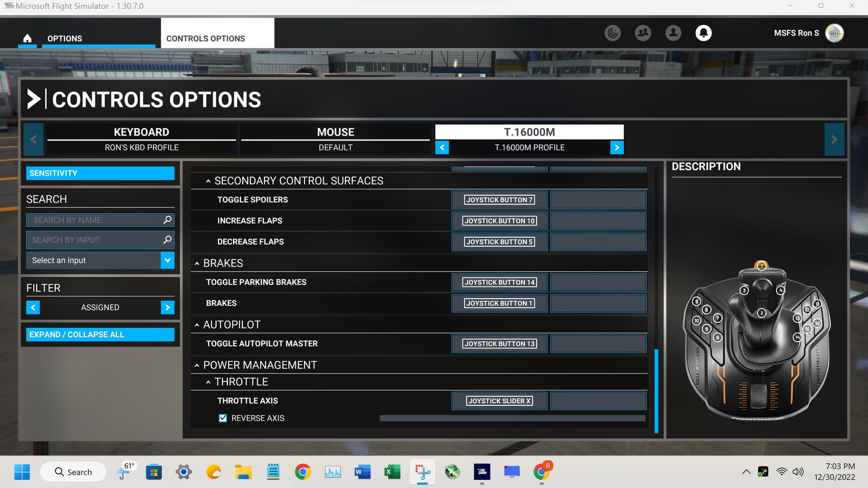This screenshot has width=868, height=488.
Task: Select the T.16000M device tab
Action: coord(529,132)
